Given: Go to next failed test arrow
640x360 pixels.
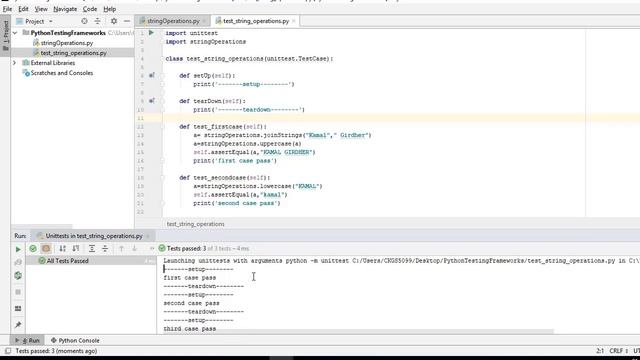Looking at the screenshot, I should pos(134,248).
